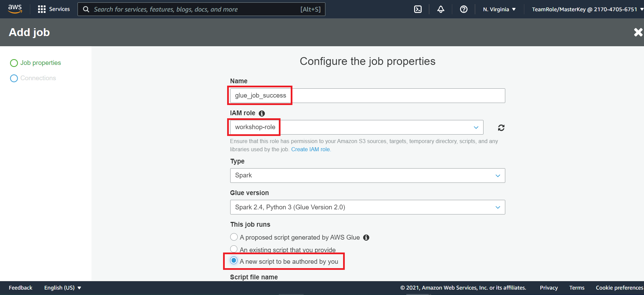Select 'An existing script that you provide'
Viewport: 644px width, 295px height.
[234, 249]
